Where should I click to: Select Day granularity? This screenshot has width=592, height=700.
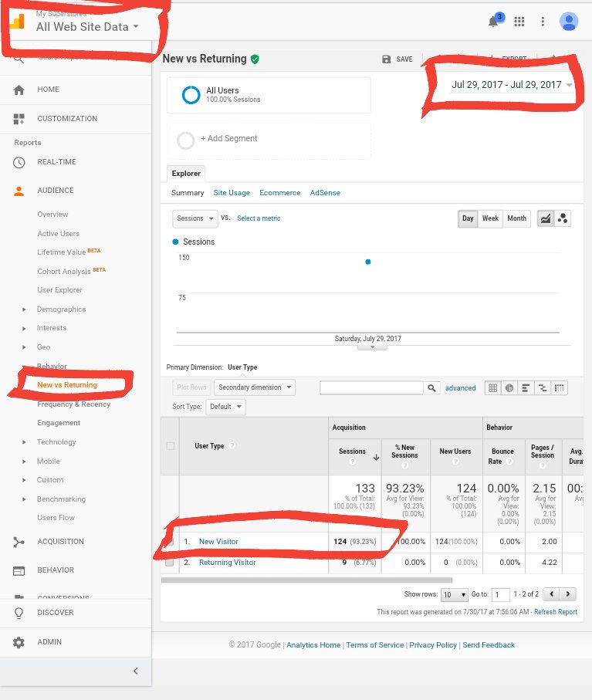pos(468,218)
